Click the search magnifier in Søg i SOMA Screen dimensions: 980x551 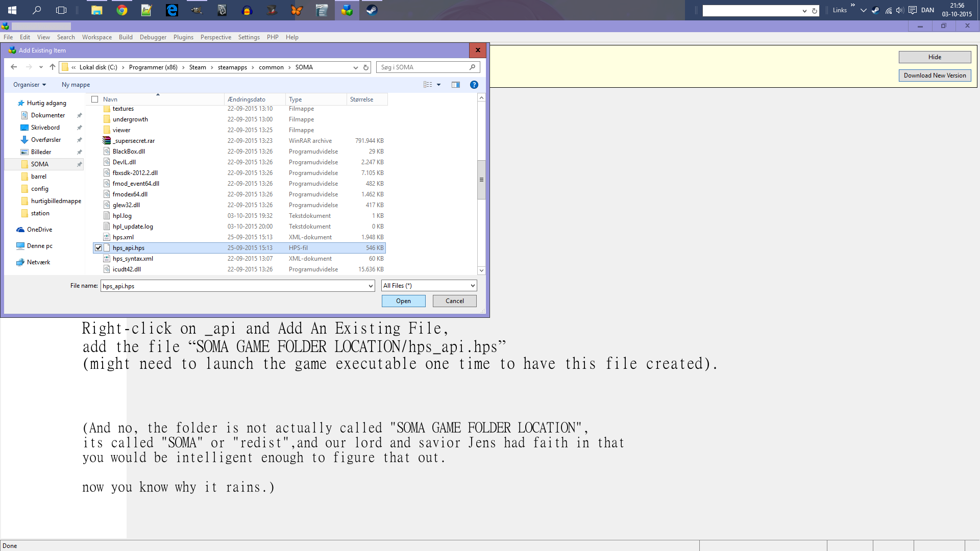click(473, 67)
